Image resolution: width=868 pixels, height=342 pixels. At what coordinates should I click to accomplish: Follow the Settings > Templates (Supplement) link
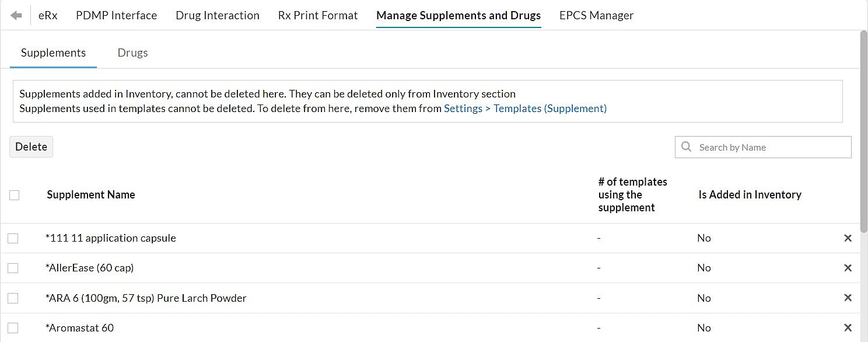click(x=525, y=109)
